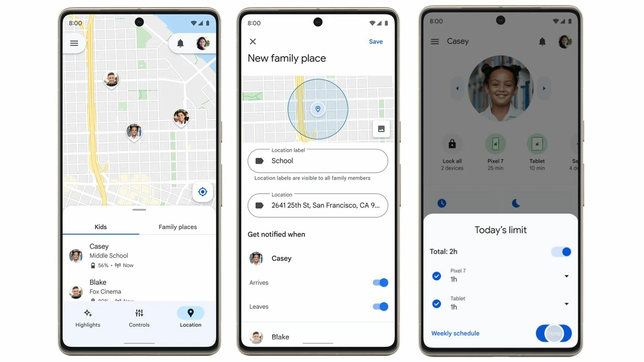Tap the Highlights sparkle icon
Viewport: 644px width, 362px height.
[x=88, y=313]
